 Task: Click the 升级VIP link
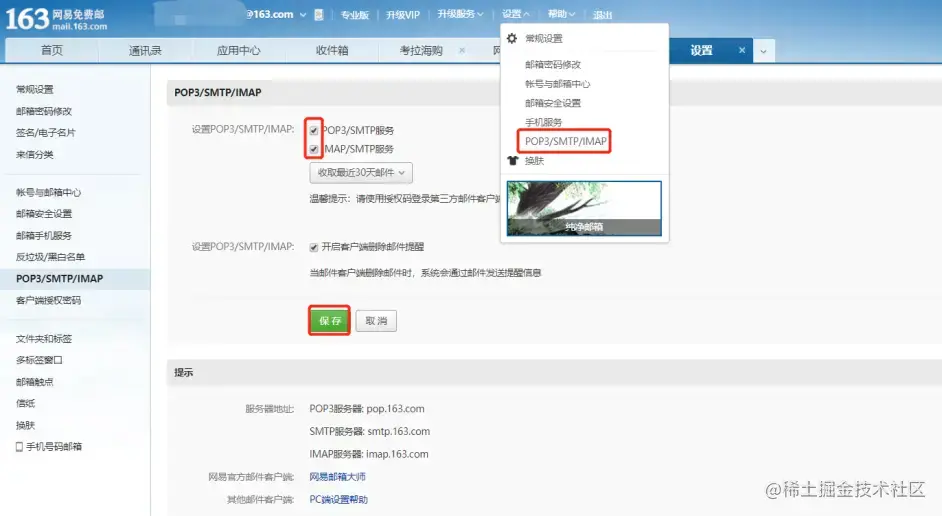tap(403, 14)
